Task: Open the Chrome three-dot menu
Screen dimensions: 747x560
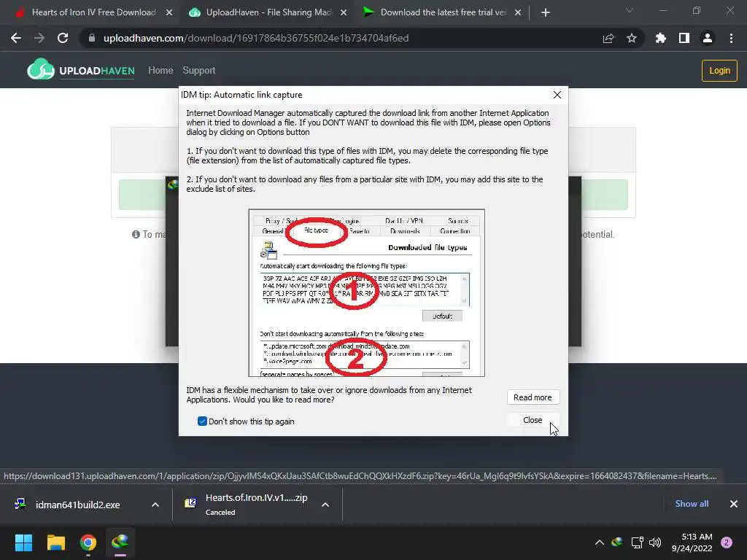Action: 731,38
